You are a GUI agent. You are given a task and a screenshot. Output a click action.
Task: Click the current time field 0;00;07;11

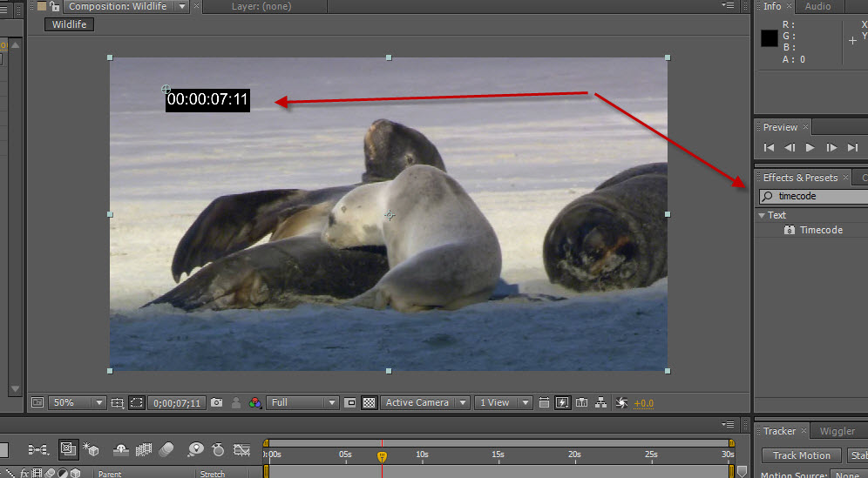click(177, 403)
